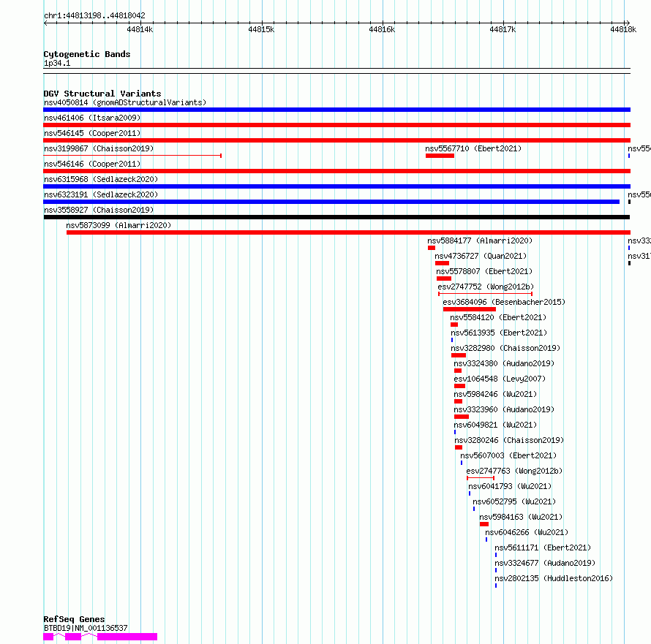Open nsv5611171 (Ebert2021) label
Viewport: 651px width, 644px height.
point(543,548)
